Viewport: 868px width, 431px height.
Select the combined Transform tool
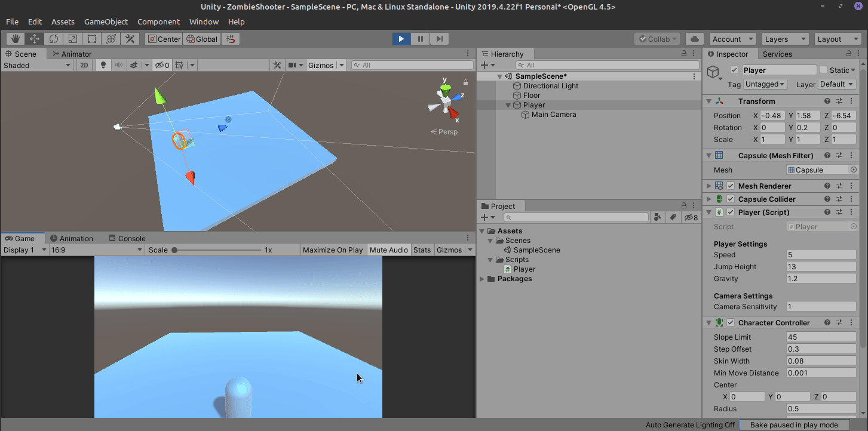(x=111, y=39)
